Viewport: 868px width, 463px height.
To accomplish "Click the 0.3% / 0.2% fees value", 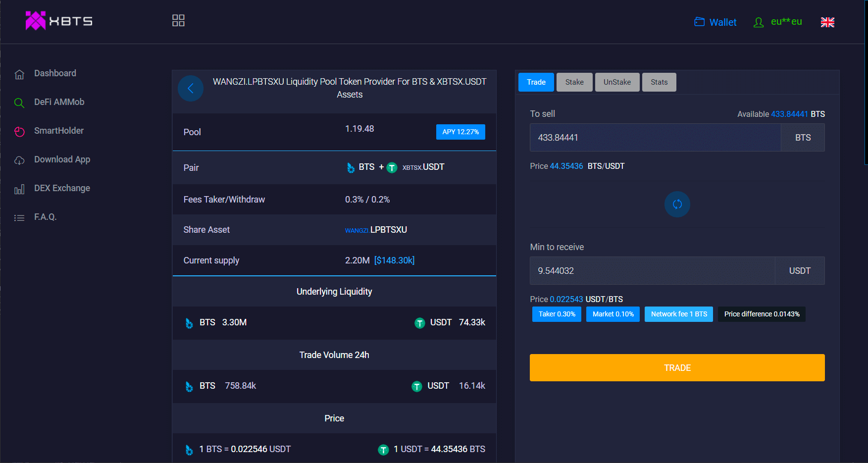I will click(x=367, y=200).
